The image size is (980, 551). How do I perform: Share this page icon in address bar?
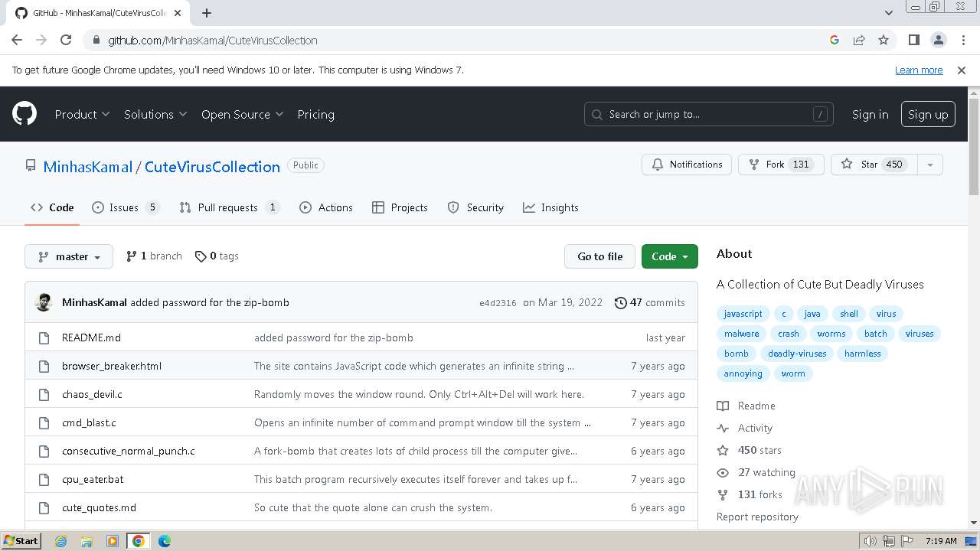[859, 40]
